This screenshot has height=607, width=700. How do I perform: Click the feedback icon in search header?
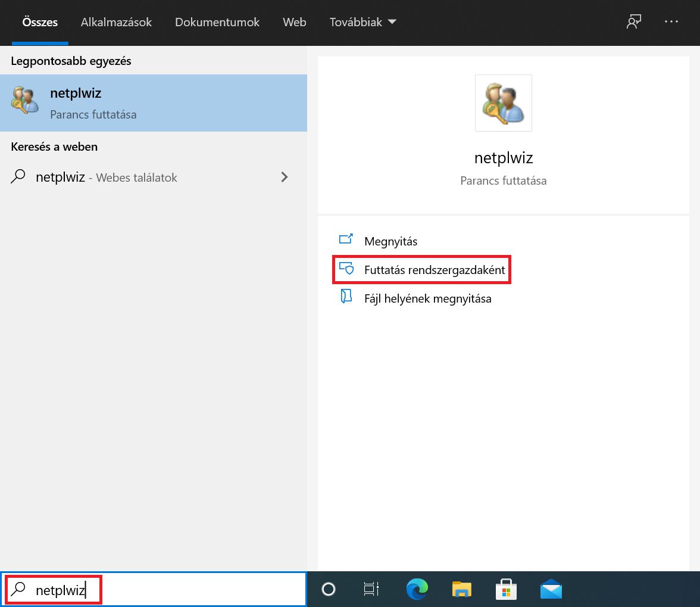coord(633,22)
